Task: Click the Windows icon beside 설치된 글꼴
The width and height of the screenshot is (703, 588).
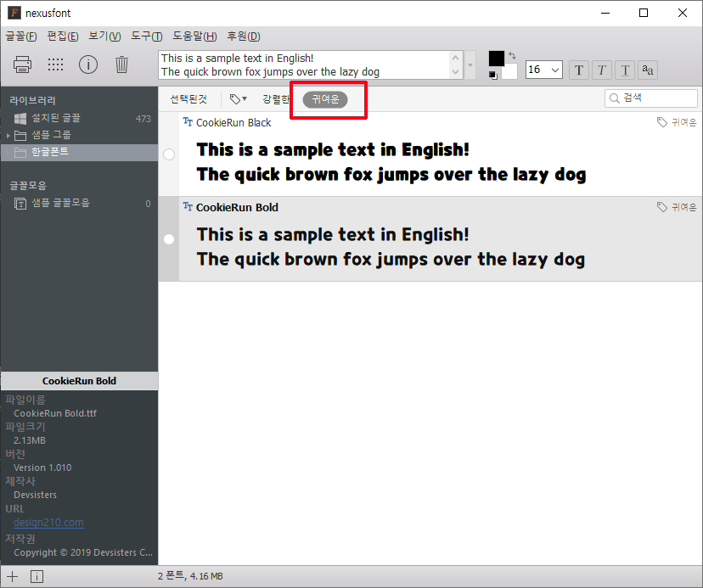Action: click(x=20, y=119)
